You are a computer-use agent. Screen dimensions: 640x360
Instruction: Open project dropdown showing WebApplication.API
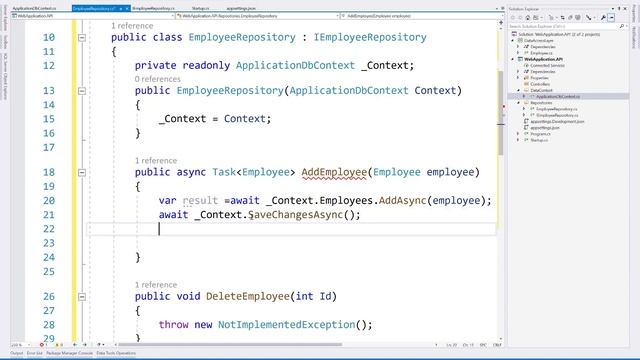[93, 16]
